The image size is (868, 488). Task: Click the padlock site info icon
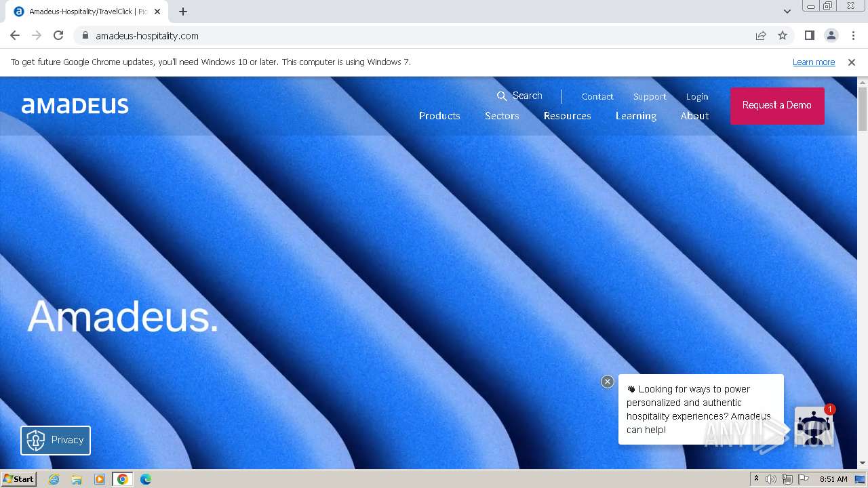(85, 36)
